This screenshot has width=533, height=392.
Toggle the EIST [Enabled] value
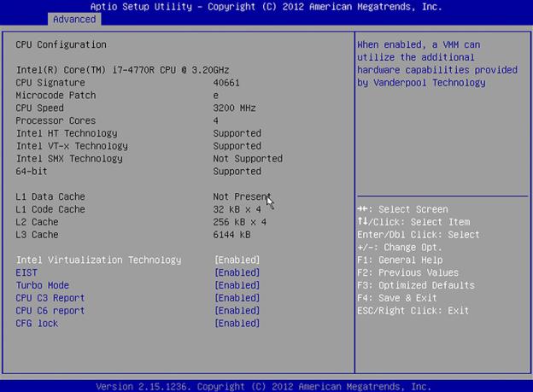click(x=237, y=272)
